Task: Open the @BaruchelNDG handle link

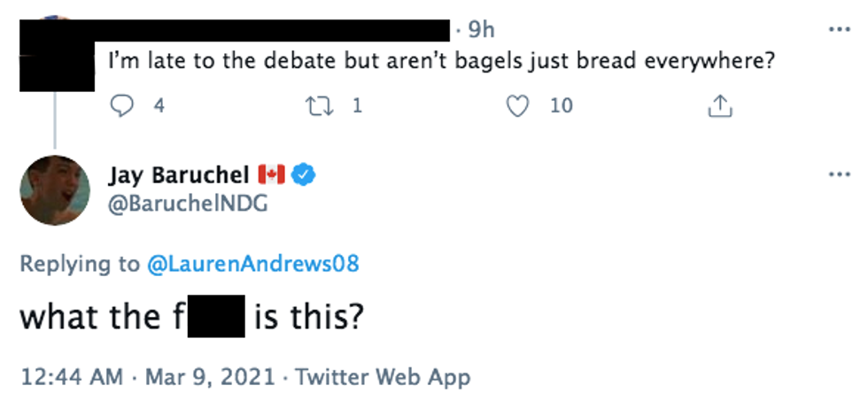Action: (x=187, y=204)
